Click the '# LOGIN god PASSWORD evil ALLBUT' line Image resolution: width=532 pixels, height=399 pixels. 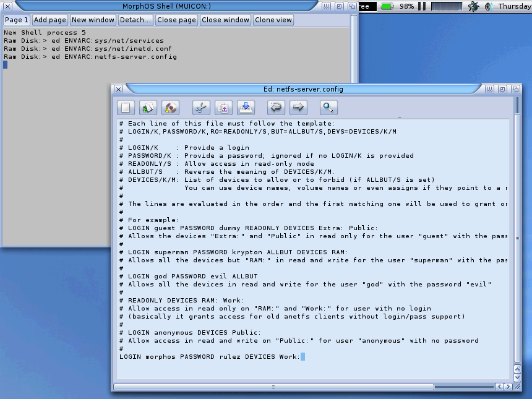click(x=189, y=276)
